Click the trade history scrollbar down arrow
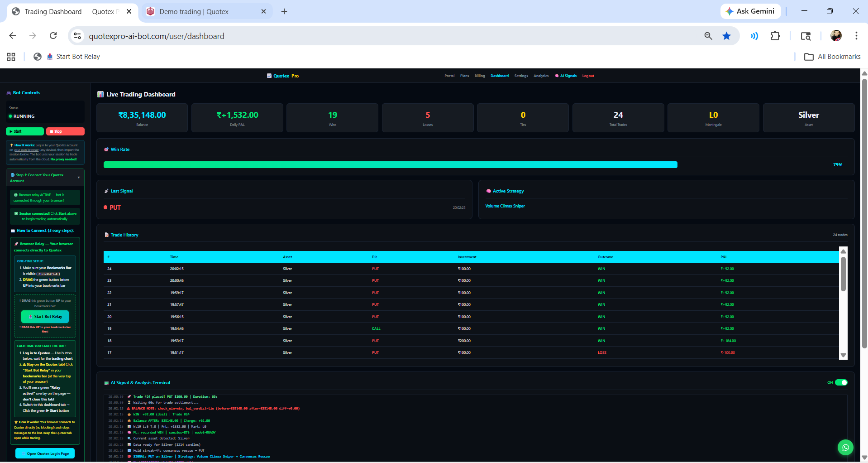Viewport: 868px width, 463px height. pyautogui.click(x=843, y=355)
